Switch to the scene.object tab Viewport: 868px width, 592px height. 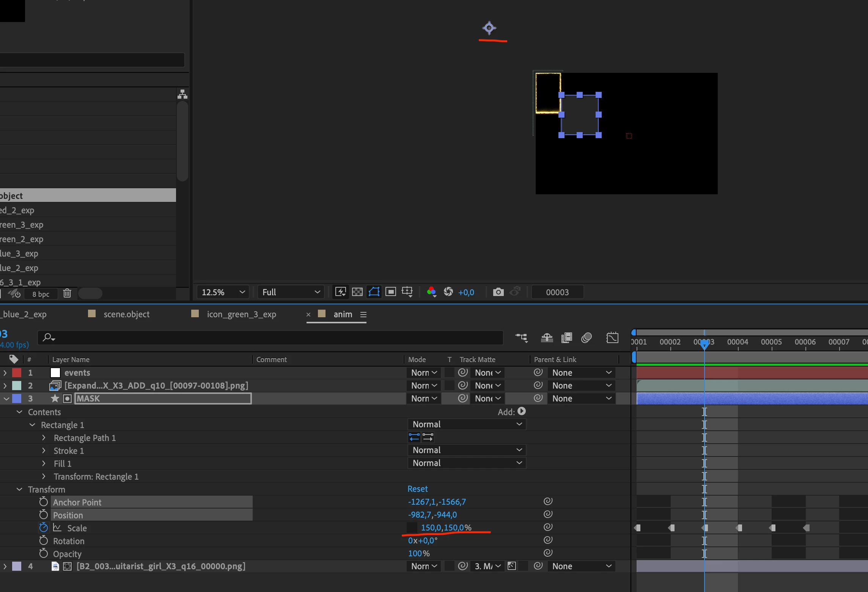point(126,314)
